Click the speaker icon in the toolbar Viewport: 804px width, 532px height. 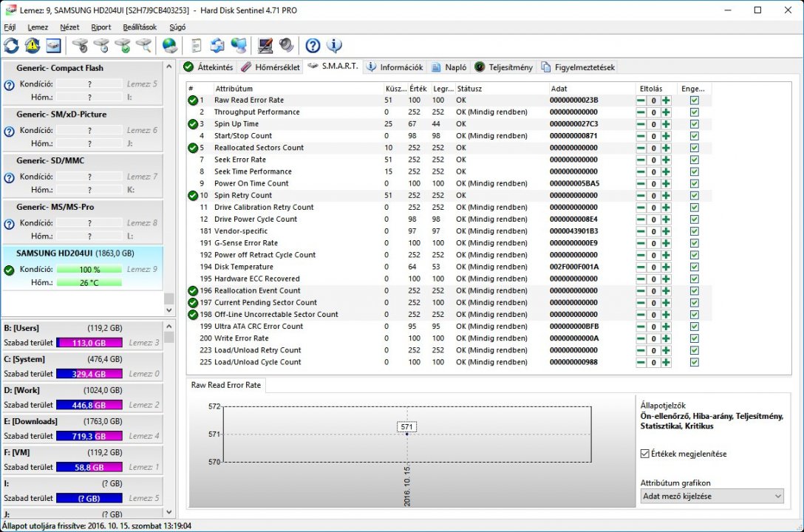point(285,46)
